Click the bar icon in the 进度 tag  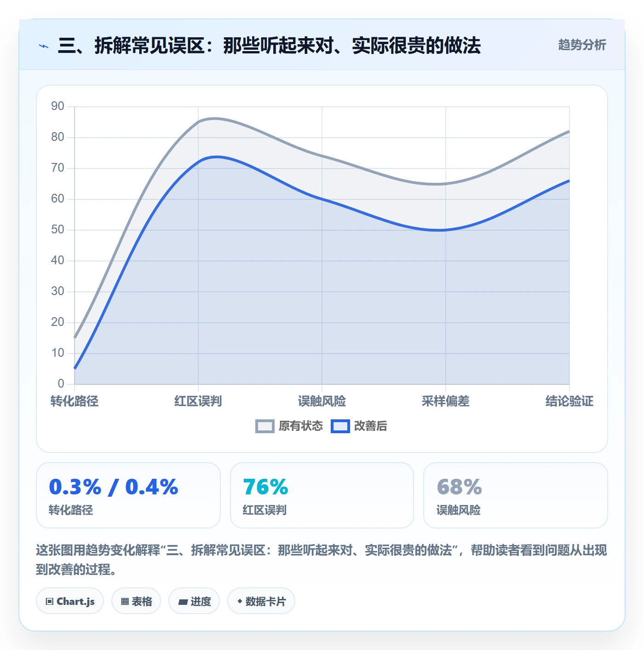click(x=183, y=602)
